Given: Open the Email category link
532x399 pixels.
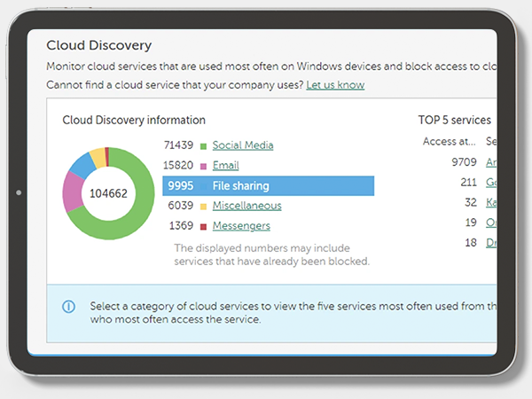Looking at the screenshot, I should coord(225,165).
